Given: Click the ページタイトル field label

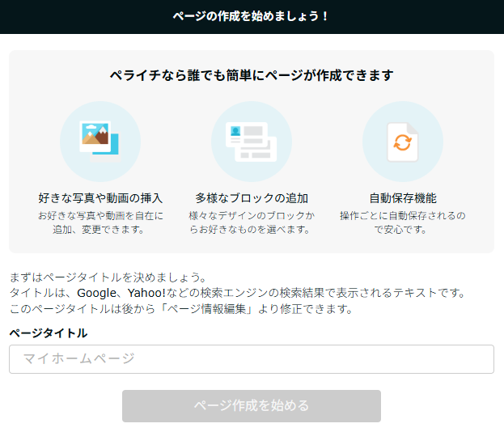Looking at the screenshot, I should (49, 332).
